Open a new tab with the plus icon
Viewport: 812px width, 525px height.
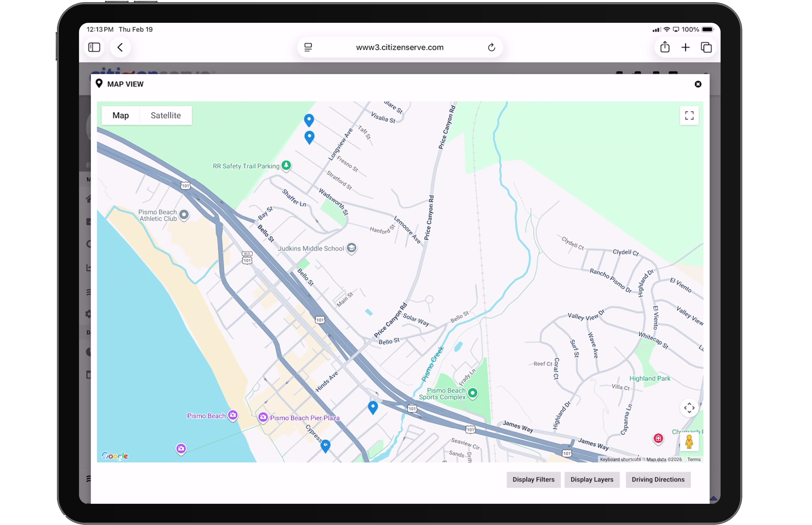coord(685,47)
